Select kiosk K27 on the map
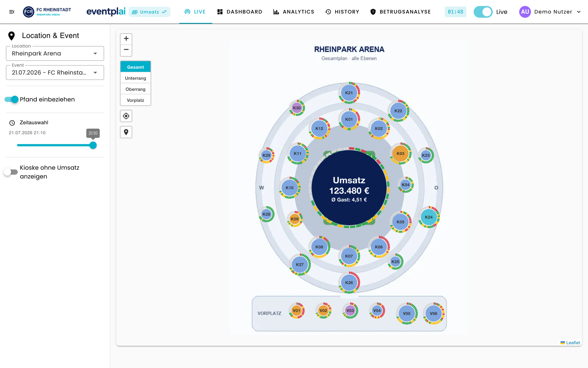Image resolution: width=588 pixels, height=368 pixels. tap(300, 265)
